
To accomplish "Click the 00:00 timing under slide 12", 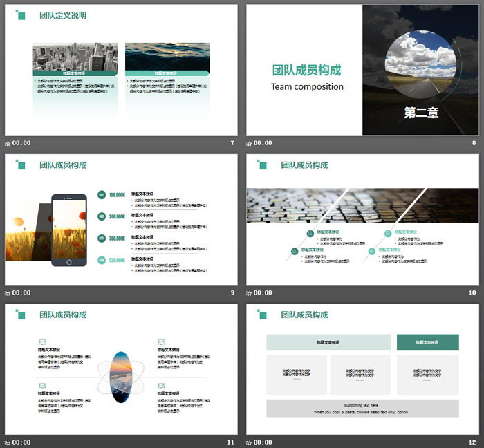I will 263,442.
